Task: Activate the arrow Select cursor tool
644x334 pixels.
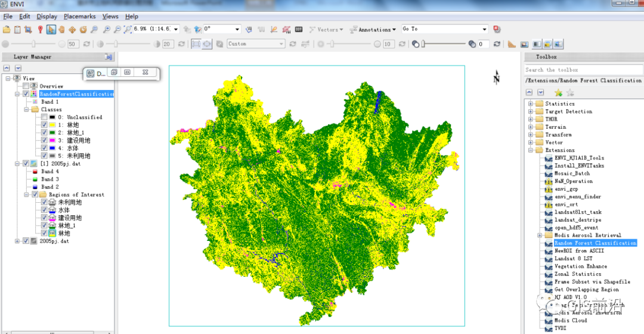Action: click(51, 30)
